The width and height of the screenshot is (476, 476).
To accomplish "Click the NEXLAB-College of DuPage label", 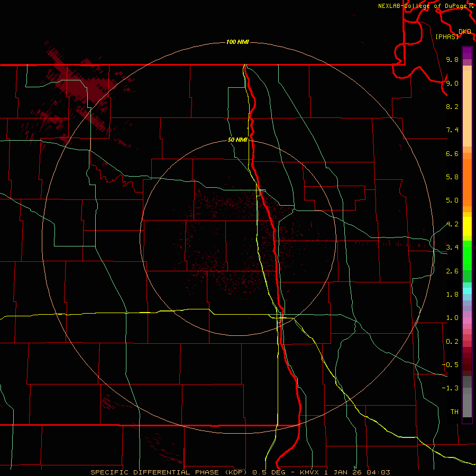I will (x=425, y=6).
